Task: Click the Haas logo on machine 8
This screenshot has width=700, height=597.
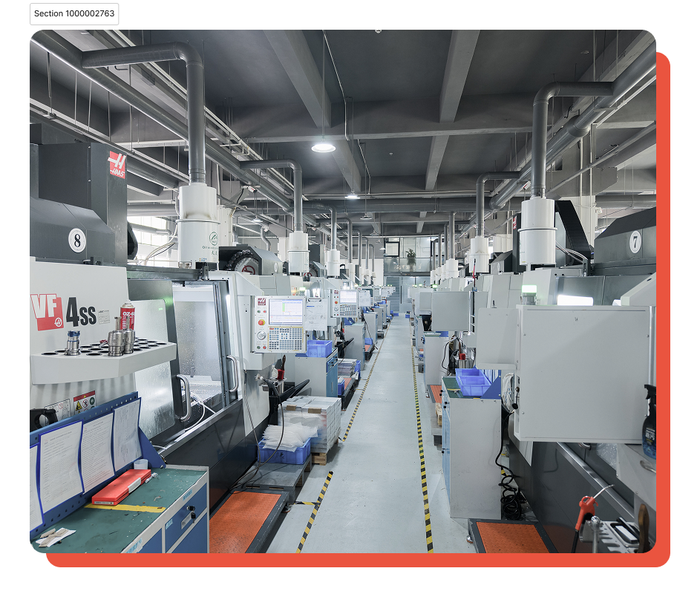Action: tap(119, 164)
